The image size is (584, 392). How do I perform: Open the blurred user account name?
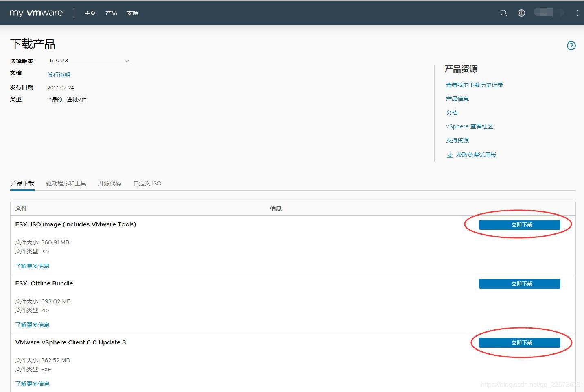coord(549,13)
